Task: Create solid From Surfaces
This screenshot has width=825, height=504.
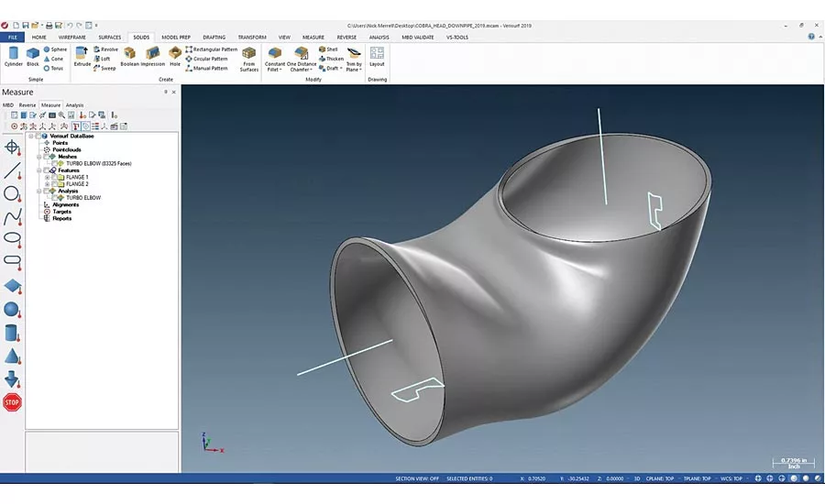Action: pos(248,59)
